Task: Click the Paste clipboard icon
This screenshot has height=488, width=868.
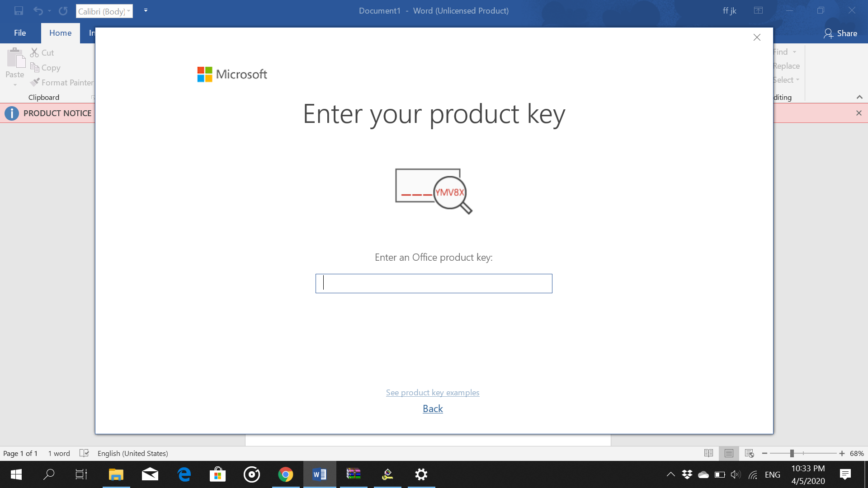Action: pos(15,58)
